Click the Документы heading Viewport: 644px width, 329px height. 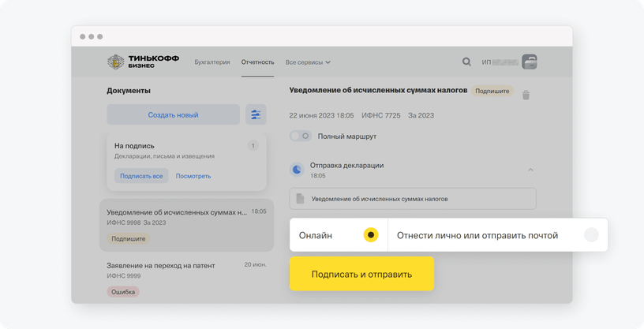pos(129,91)
